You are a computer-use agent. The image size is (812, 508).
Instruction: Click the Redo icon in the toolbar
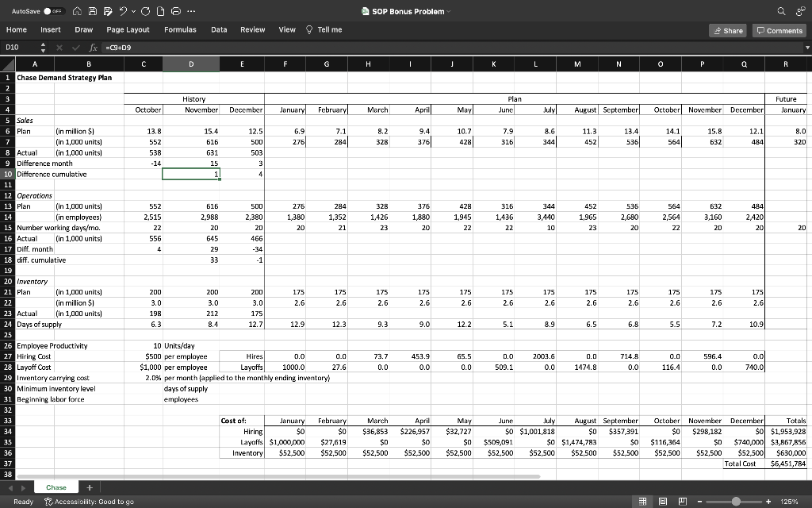(146, 11)
